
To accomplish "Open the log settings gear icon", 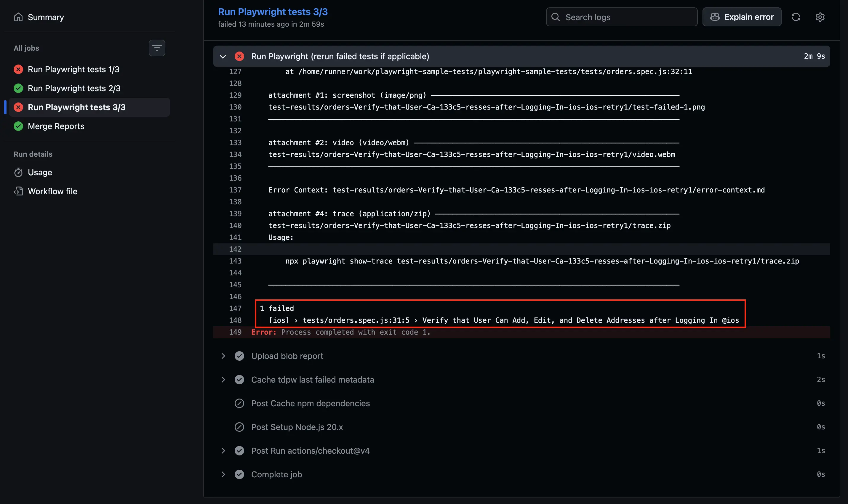I will click(x=820, y=17).
